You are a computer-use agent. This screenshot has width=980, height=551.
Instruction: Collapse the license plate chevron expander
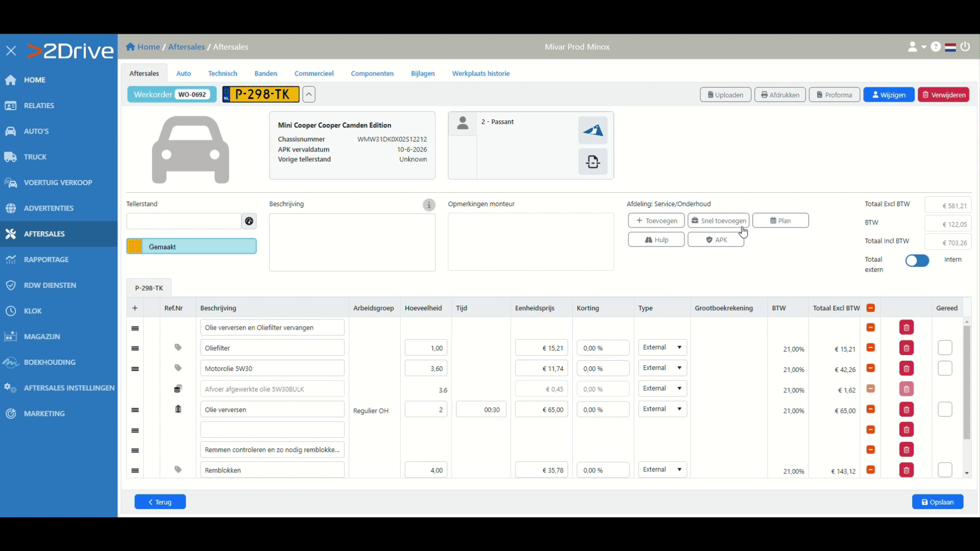point(309,94)
